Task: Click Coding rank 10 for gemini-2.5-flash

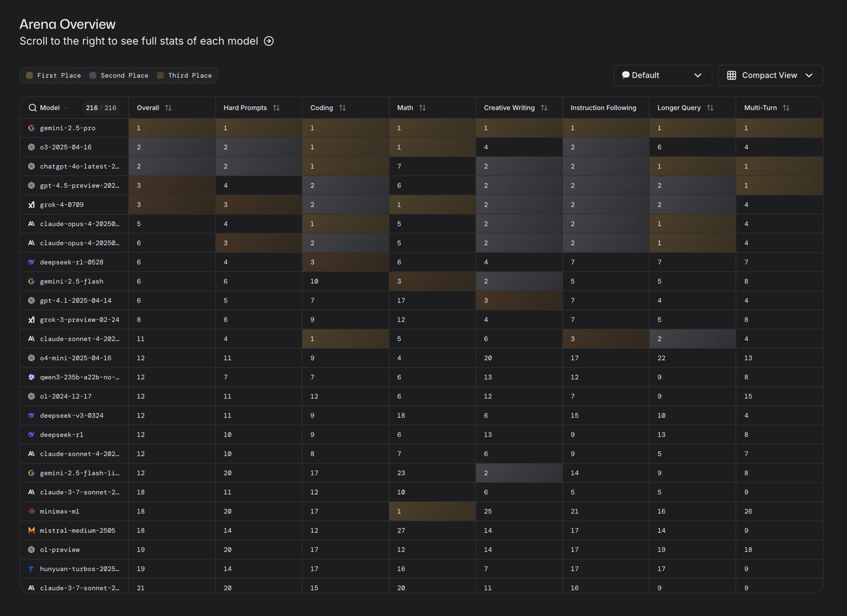Action: pos(345,281)
